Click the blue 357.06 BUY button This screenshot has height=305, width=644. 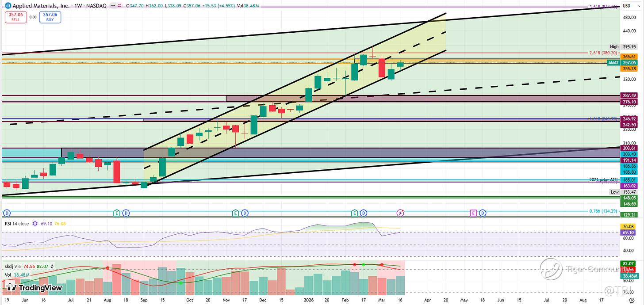click(50, 17)
